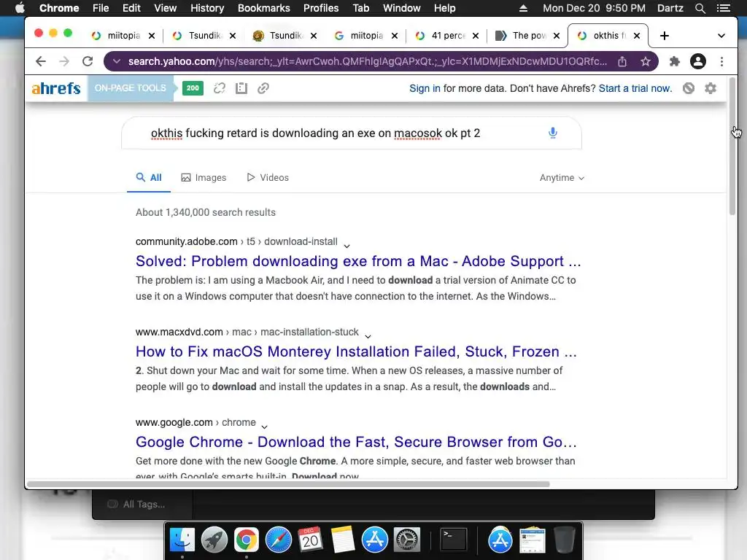Viewport: 747px width, 560px height.
Task: Open the Trash in the Dock
Action: (x=565, y=540)
